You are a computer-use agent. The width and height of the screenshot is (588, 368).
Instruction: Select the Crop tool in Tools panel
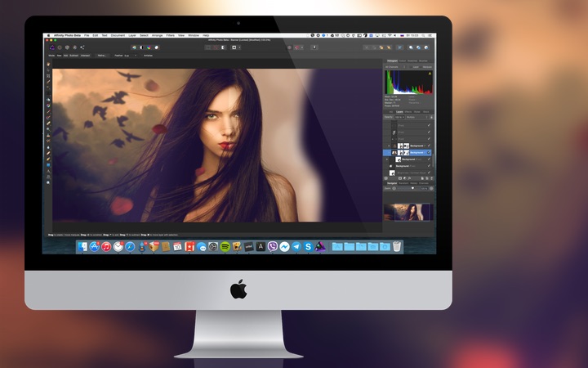tap(48, 76)
